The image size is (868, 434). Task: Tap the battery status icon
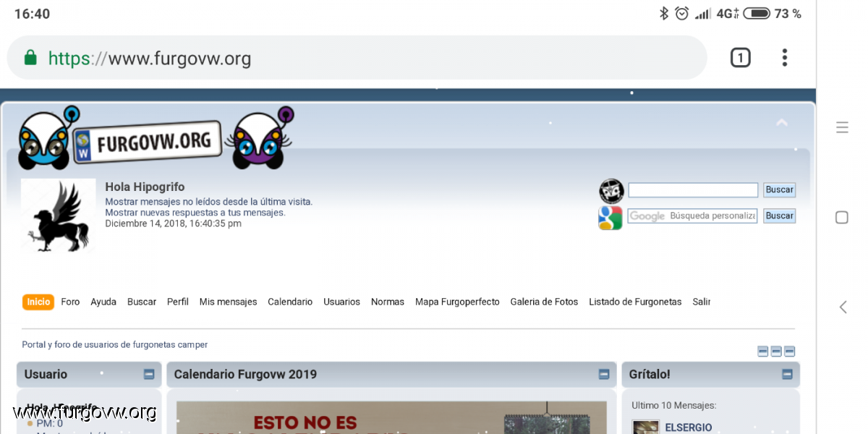coord(757,13)
